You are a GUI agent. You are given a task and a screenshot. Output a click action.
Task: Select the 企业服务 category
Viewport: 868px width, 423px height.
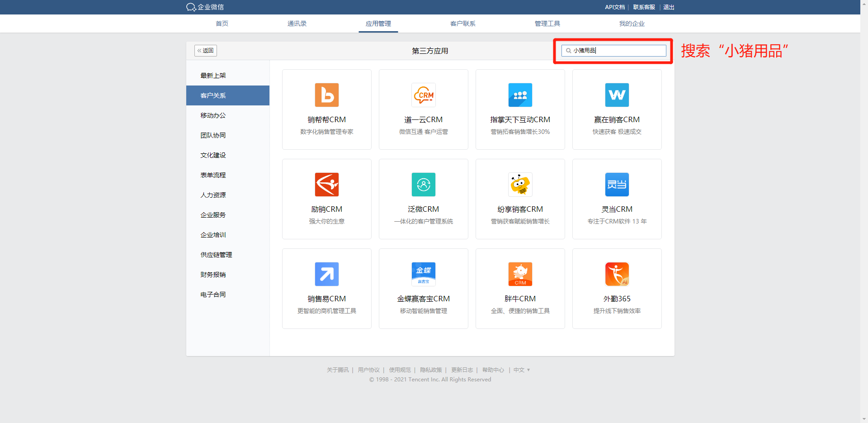(228, 215)
